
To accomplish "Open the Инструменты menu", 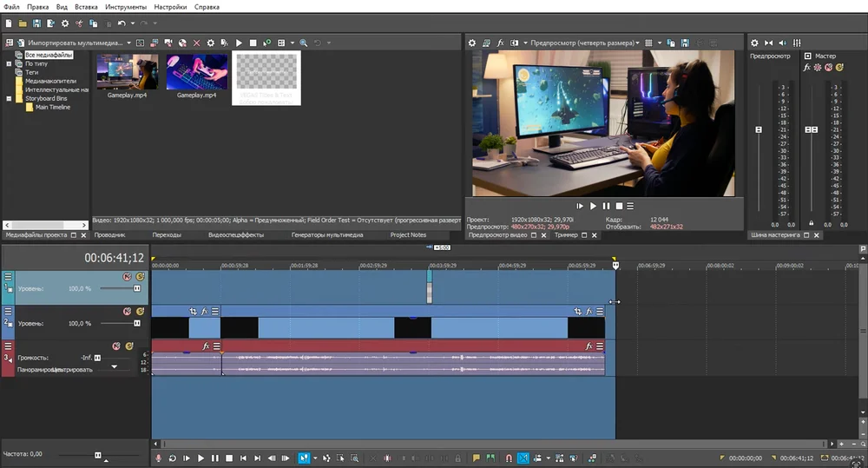I will (125, 6).
